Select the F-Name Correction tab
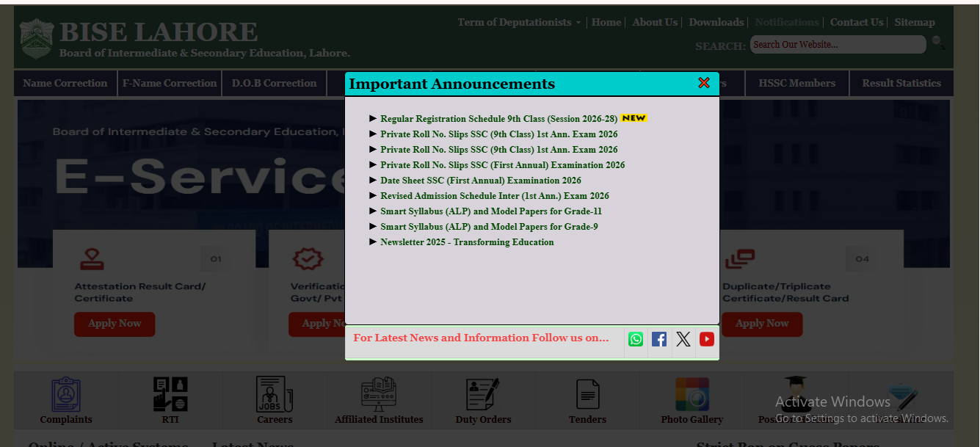Viewport: 980px width, 447px height. click(x=170, y=83)
